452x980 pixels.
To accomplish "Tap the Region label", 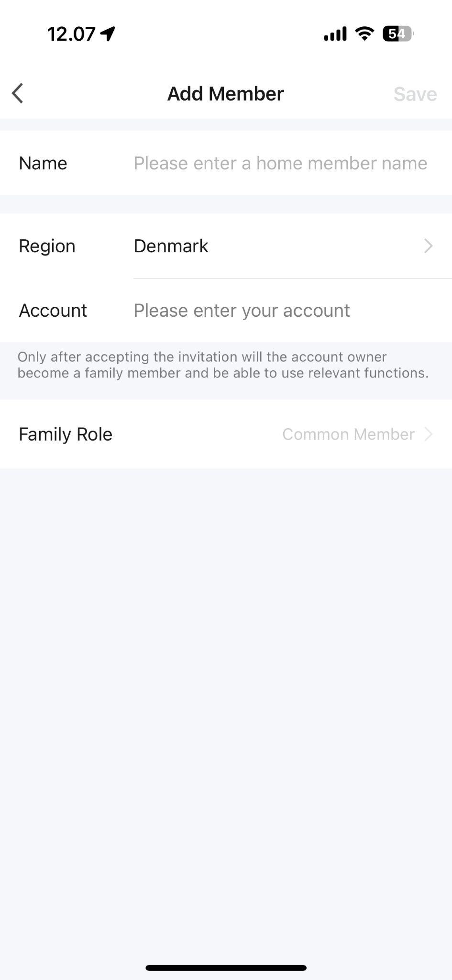I will click(47, 246).
